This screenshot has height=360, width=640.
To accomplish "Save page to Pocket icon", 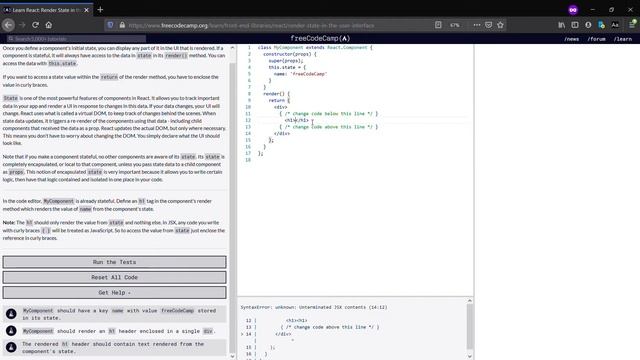I will [489, 25].
